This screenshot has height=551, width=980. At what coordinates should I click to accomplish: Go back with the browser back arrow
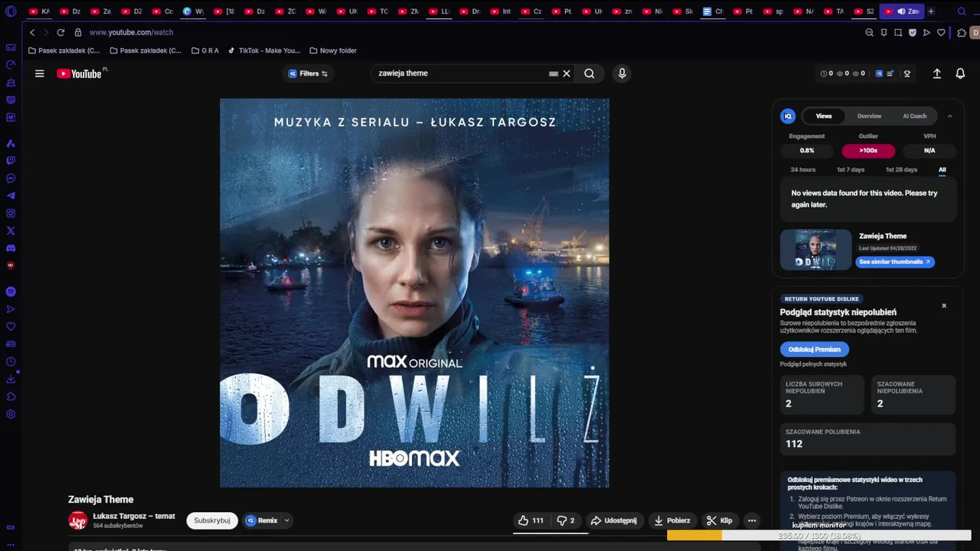(32, 32)
